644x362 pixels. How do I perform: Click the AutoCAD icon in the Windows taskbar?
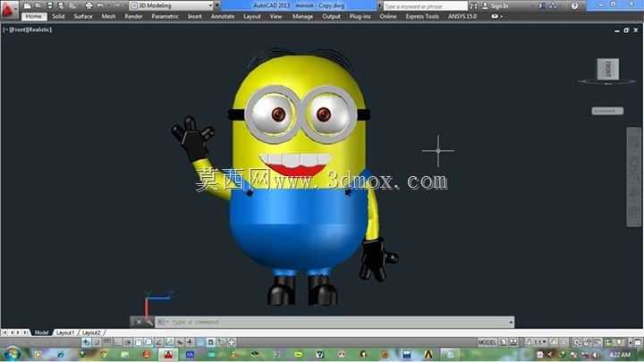click(x=168, y=355)
